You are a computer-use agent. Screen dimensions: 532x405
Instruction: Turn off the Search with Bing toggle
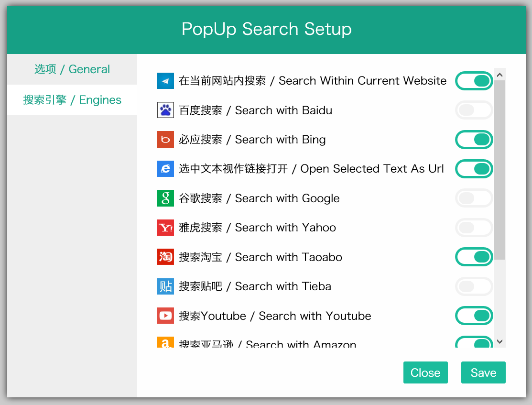474,140
